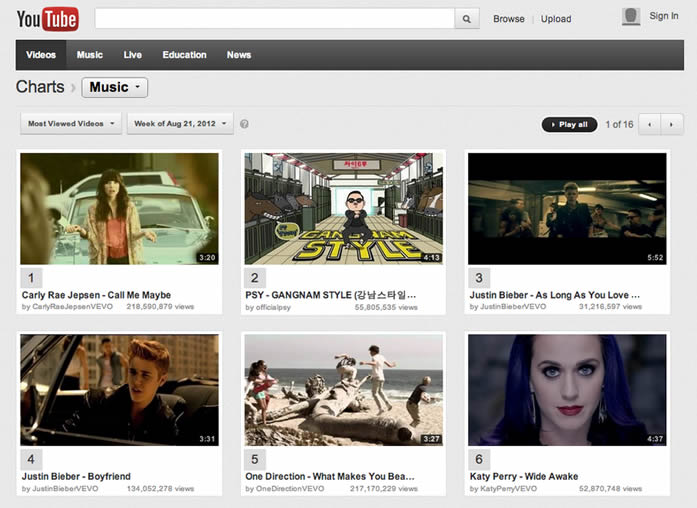This screenshot has width=697, height=508.
Task: Click the 3:27 duration label
Action: pyautogui.click(x=432, y=439)
